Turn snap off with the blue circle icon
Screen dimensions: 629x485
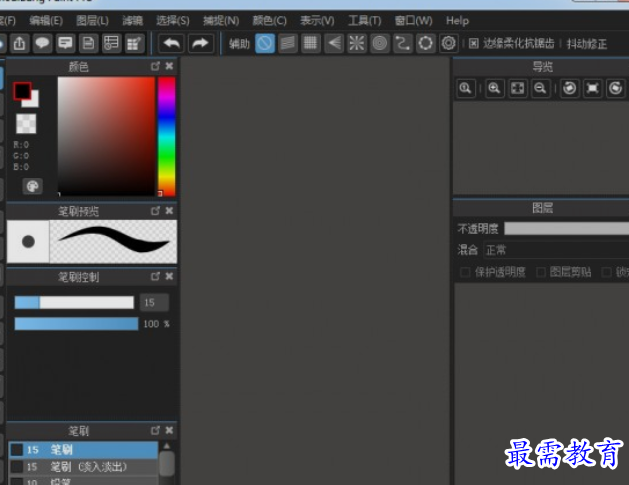pyautogui.click(x=265, y=43)
